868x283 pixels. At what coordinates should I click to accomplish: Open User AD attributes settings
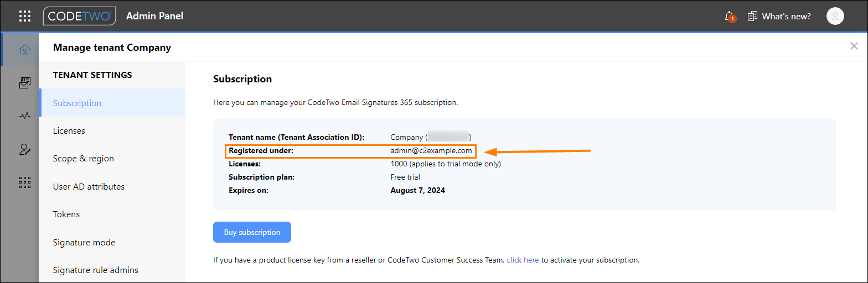click(x=112, y=187)
